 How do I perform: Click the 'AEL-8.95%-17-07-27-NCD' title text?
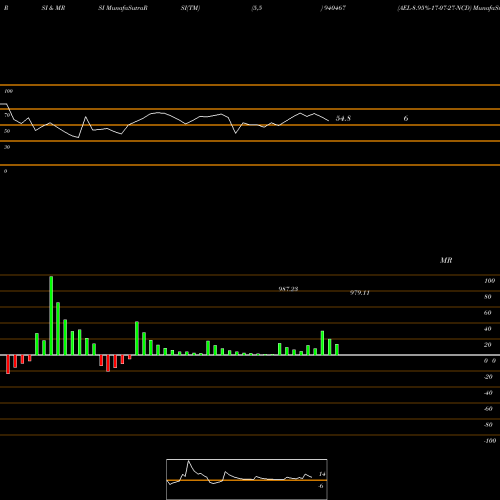434,8
